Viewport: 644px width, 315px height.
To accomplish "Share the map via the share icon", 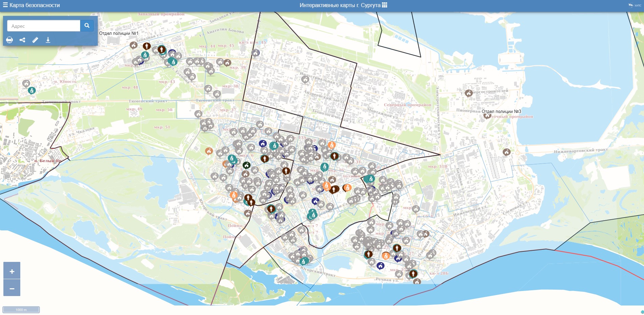I will click(x=22, y=40).
